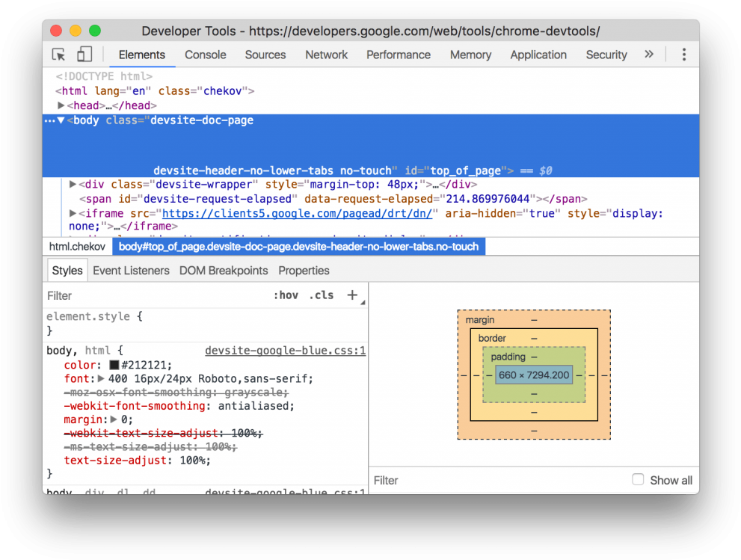The image size is (741, 560).
Task: Toggle the margin value in the box model
Action: pyautogui.click(x=534, y=319)
